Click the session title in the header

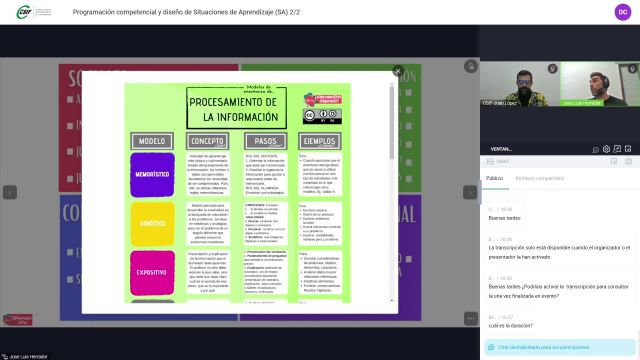[x=186, y=12]
